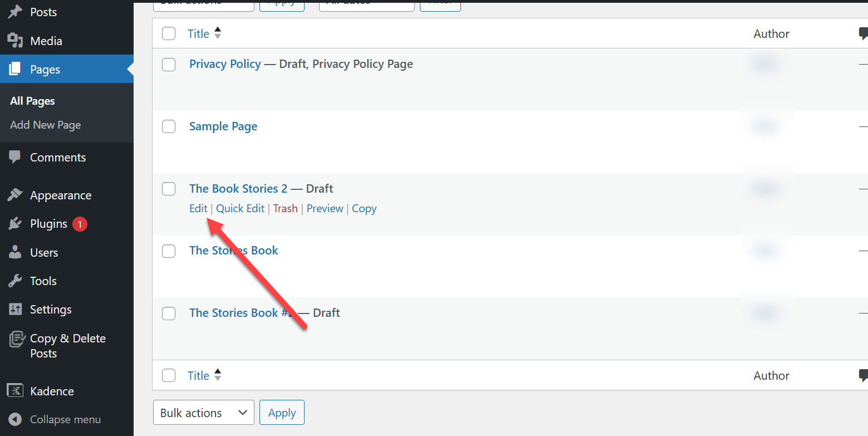Viewport: 868px width, 436px height.
Task: Click Collapse menu text in sidebar
Action: [x=65, y=419]
